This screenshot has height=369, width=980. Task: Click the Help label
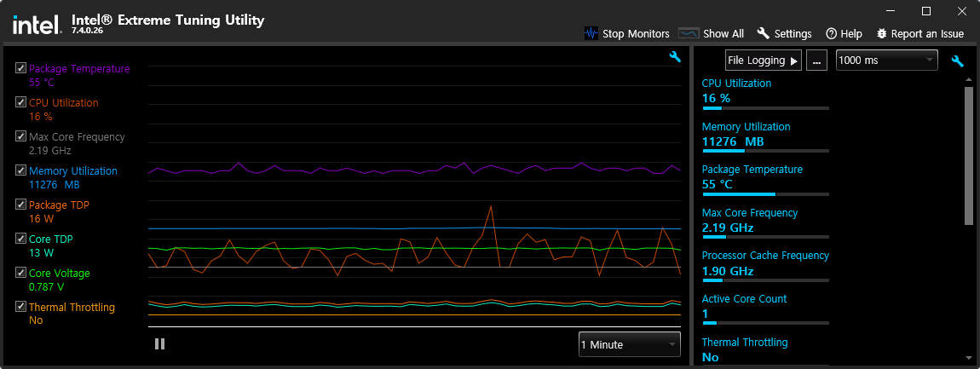[x=851, y=34]
